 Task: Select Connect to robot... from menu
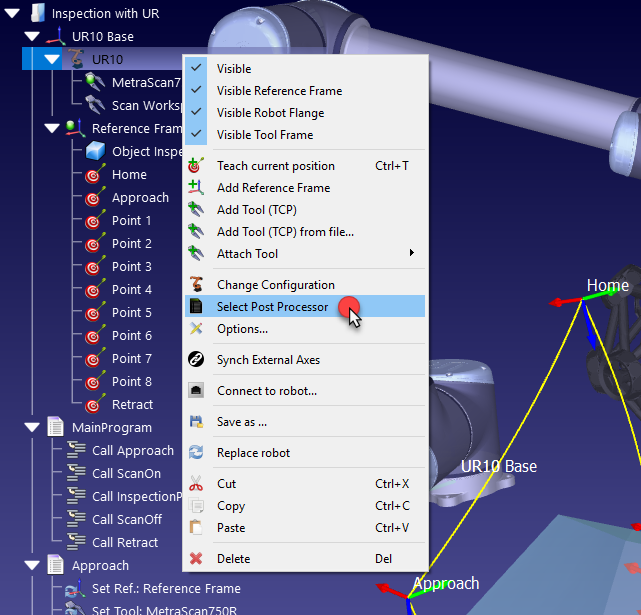pos(266,391)
